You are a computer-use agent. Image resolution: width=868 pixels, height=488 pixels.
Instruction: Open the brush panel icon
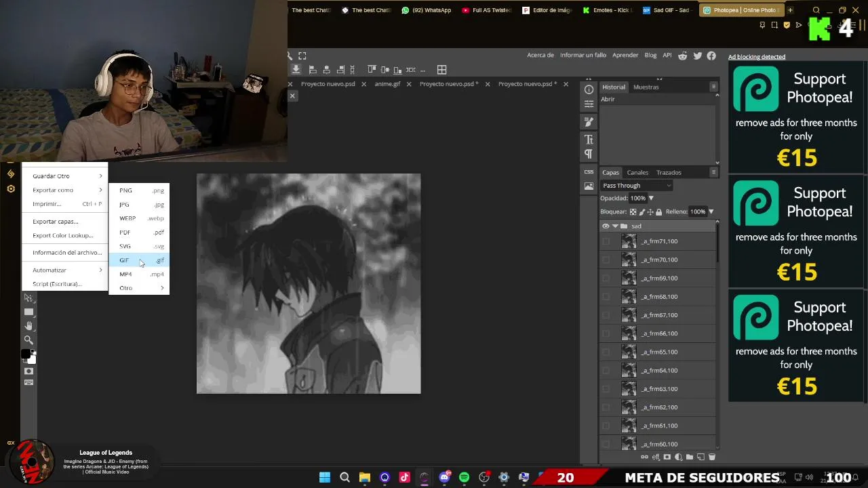[589, 121]
